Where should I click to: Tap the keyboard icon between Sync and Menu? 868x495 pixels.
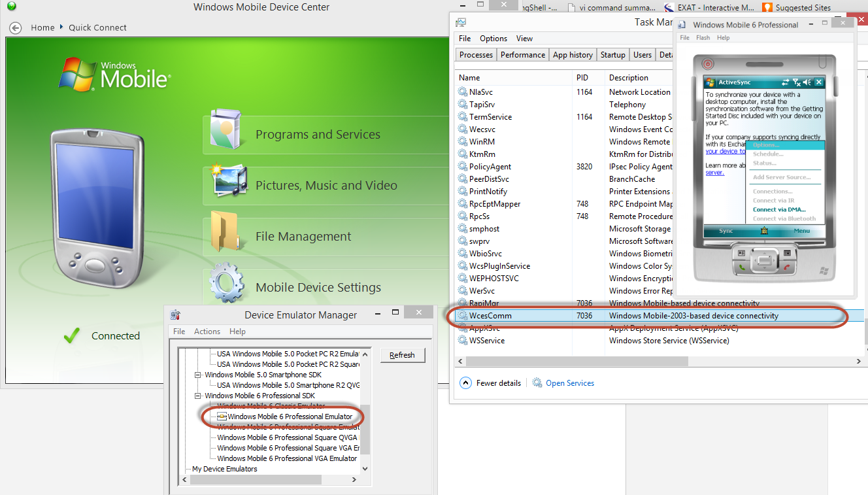coord(764,231)
